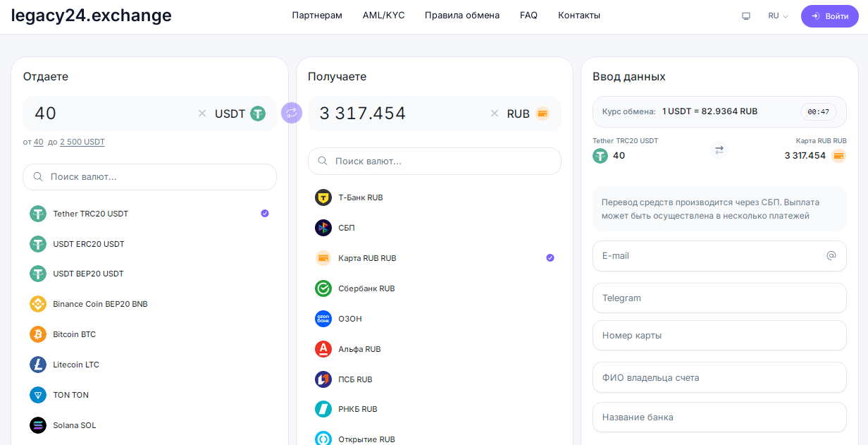
Task: Click the E-mail input field
Action: [x=719, y=256]
